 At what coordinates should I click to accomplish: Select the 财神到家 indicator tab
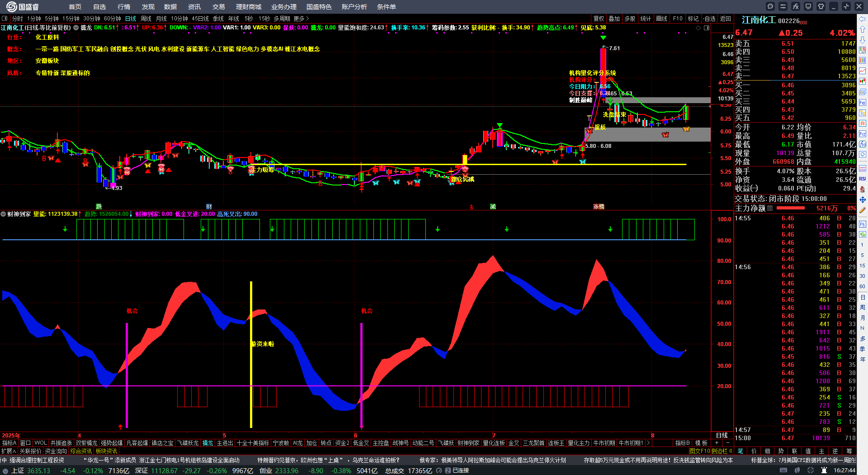tap(468, 443)
